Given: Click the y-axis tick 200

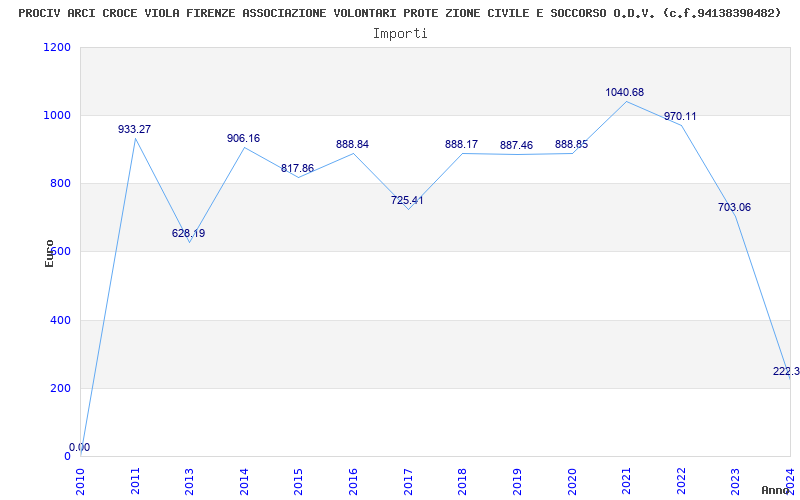Looking at the screenshot, I should pyautogui.click(x=61, y=388).
